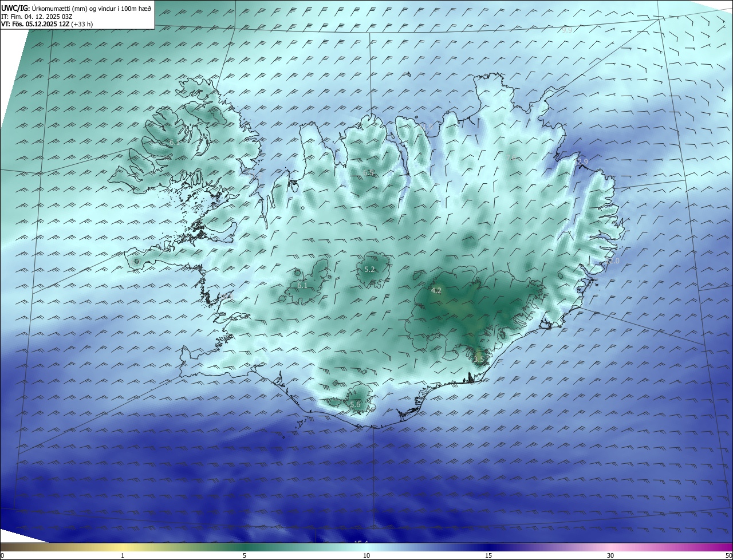Image resolution: width=733 pixels, height=560 pixels.
Task: Click the 6.1 value beside the 5.2 glacier
Action: [302, 285]
